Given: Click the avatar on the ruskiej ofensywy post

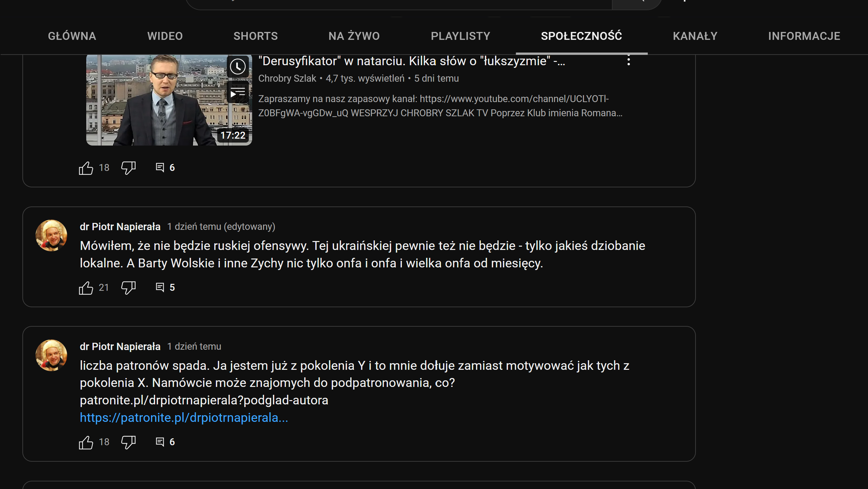Looking at the screenshot, I should (51, 235).
